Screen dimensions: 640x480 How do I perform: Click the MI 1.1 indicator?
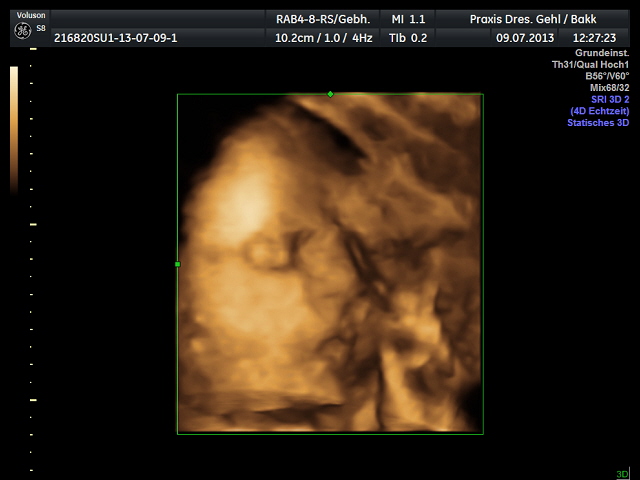409,19
